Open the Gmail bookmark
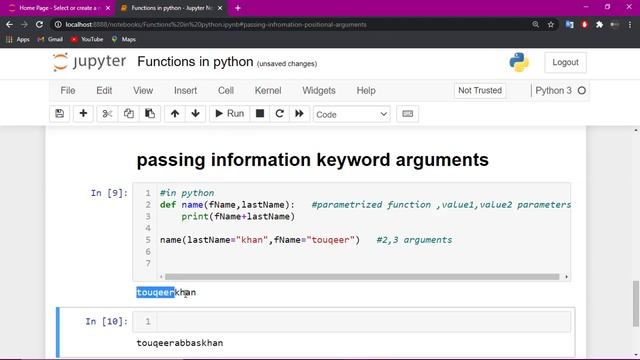The image size is (640, 360). (x=50, y=39)
